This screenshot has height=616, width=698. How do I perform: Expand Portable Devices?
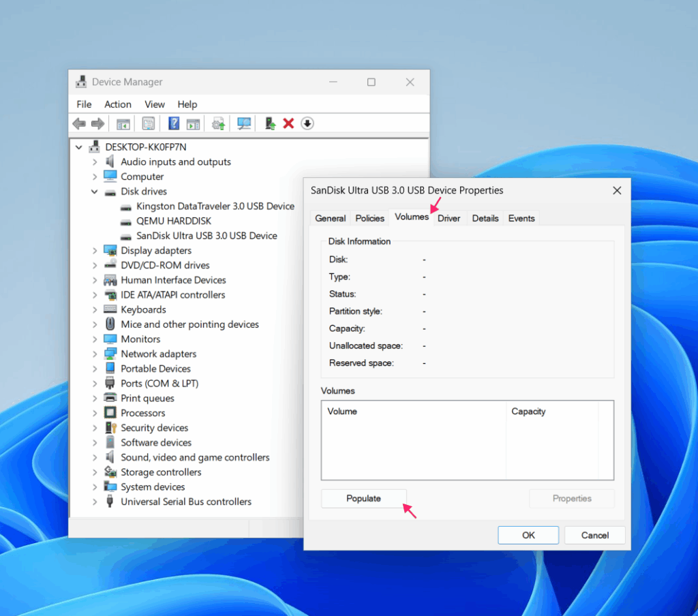94,369
